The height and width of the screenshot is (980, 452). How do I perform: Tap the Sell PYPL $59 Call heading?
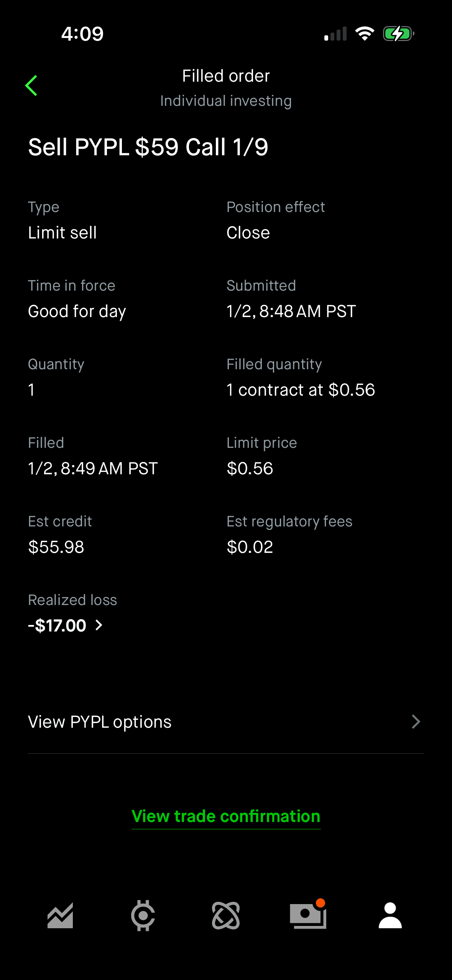(148, 147)
